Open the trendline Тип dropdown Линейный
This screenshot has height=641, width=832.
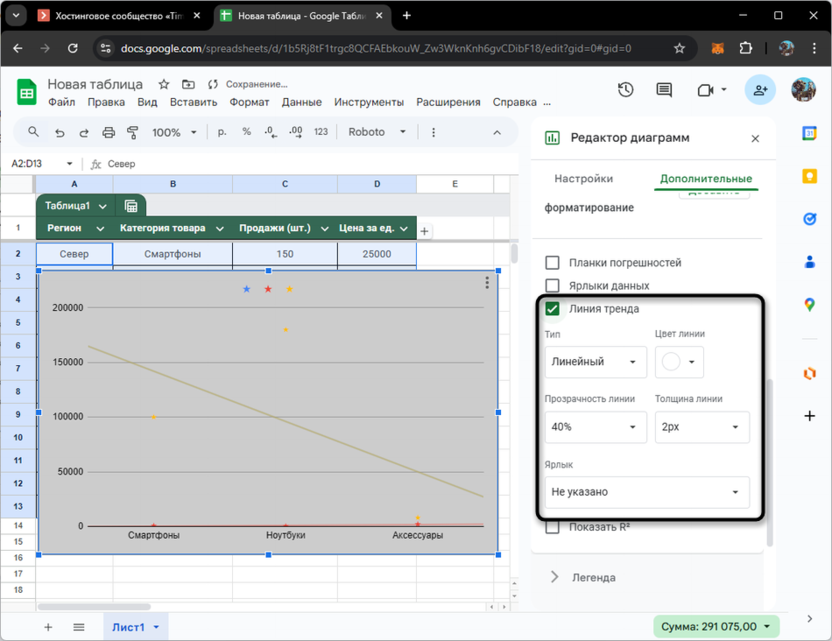[x=595, y=362]
